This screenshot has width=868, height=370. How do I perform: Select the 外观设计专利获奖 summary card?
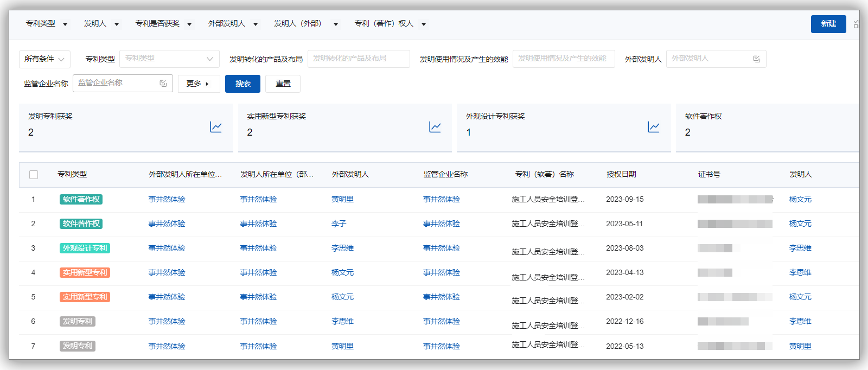(564, 127)
